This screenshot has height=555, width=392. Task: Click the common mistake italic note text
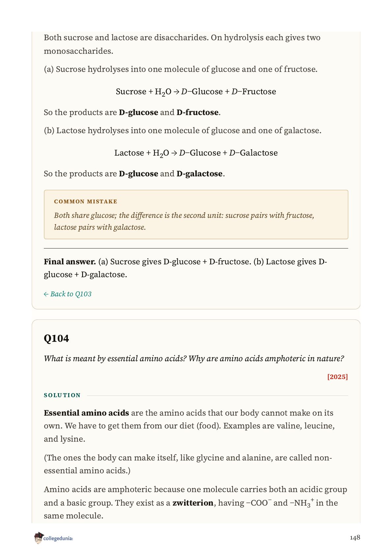(x=184, y=221)
